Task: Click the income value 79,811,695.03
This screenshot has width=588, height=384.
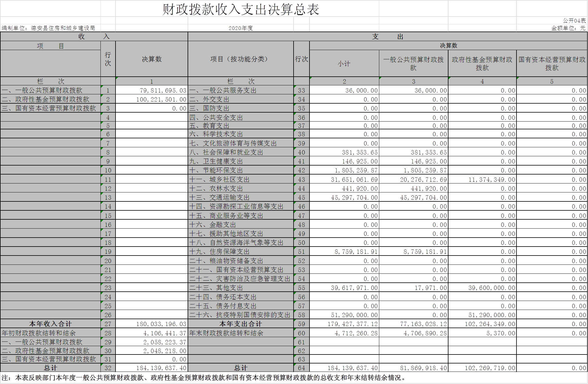Action: pos(163,90)
